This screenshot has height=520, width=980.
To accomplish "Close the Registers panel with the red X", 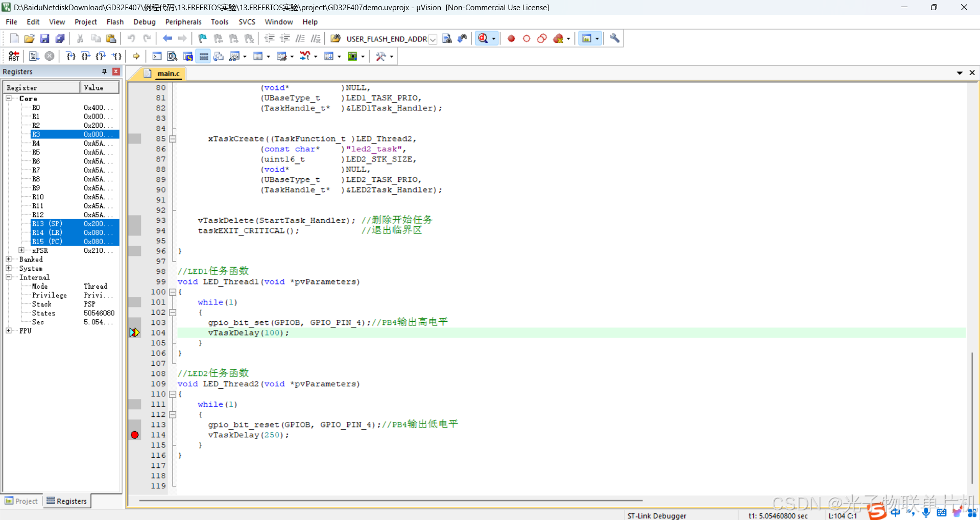I will click(116, 72).
